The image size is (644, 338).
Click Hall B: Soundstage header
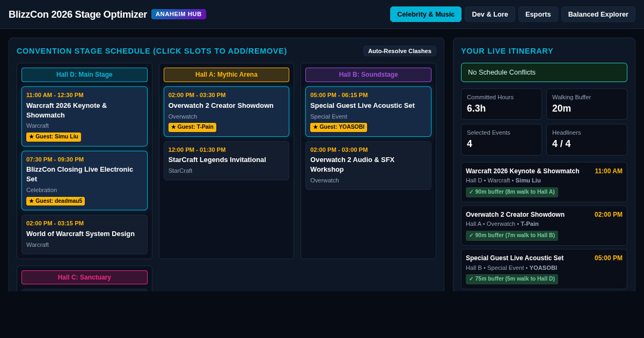coord(368,75)
